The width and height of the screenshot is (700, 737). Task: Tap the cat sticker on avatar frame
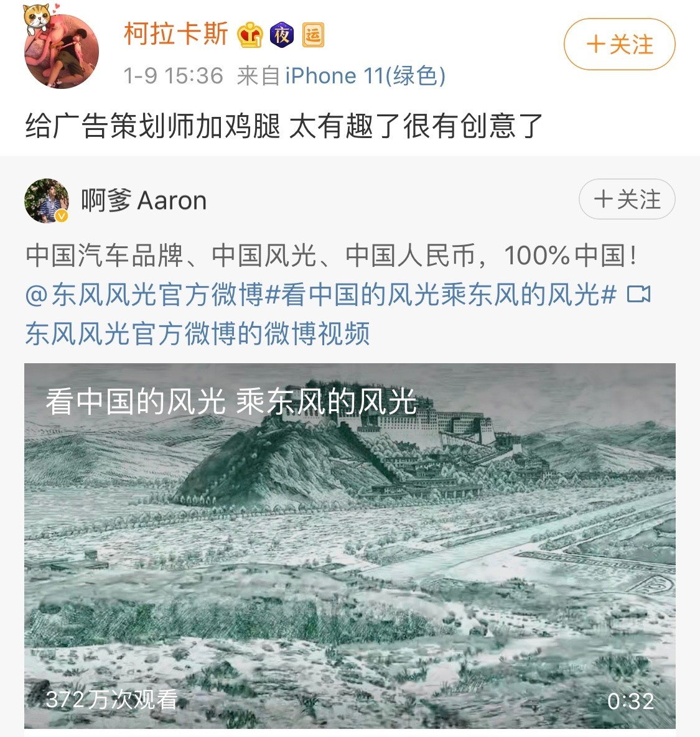click(38, 18)
